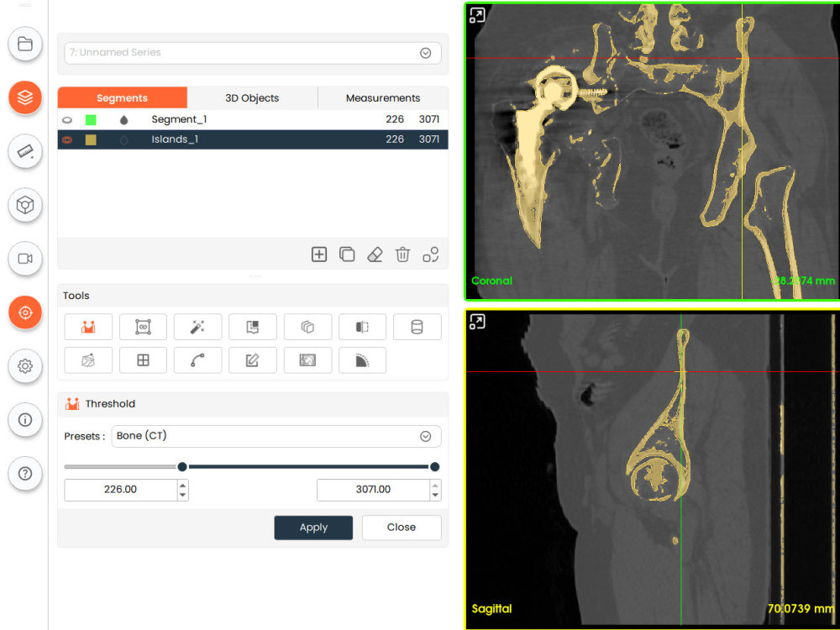Select the Spline curve tool
This screenshot has height=630, width=840.
(x=197, y=360)
